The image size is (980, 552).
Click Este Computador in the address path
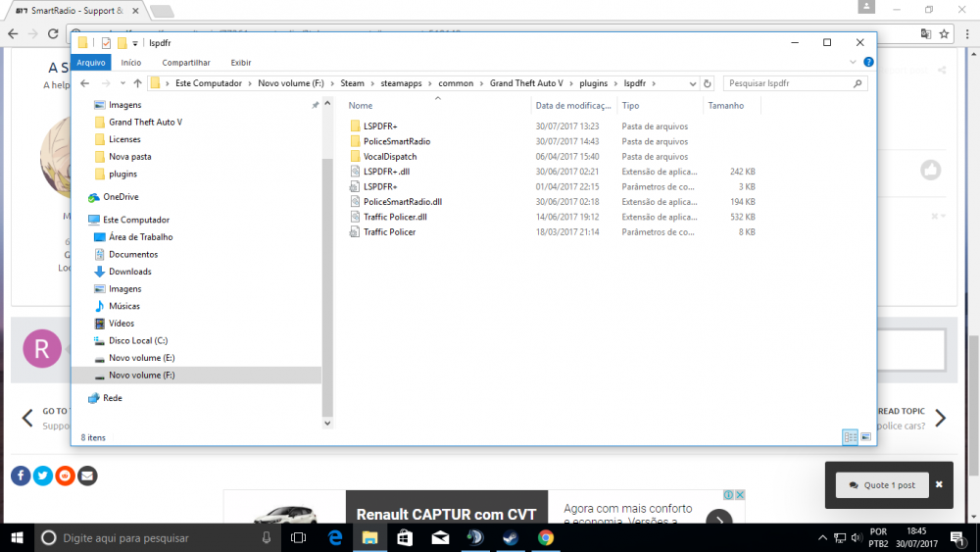[x=208, y=83]
